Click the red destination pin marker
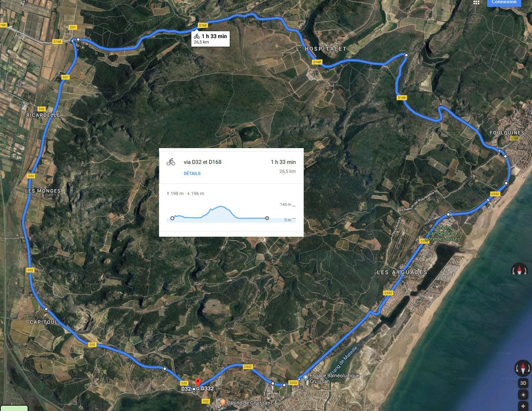Viewport: 532px width, 411px height. tap(197, 383)
